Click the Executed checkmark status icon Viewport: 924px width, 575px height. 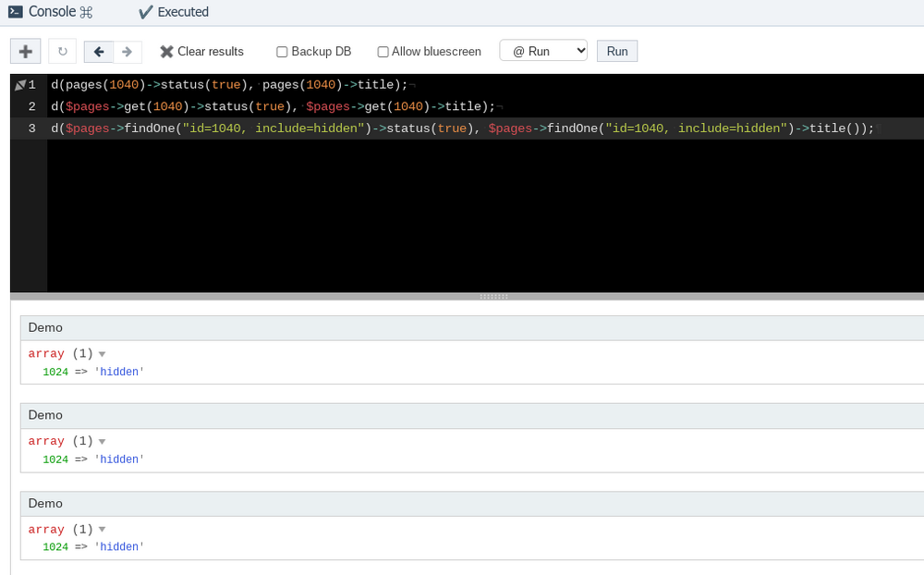(145, 12)
